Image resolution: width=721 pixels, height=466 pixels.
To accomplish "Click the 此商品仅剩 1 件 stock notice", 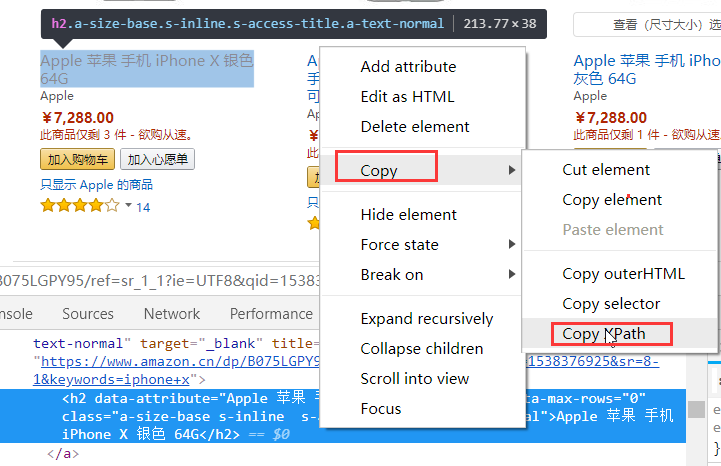I will pos(647,135).
